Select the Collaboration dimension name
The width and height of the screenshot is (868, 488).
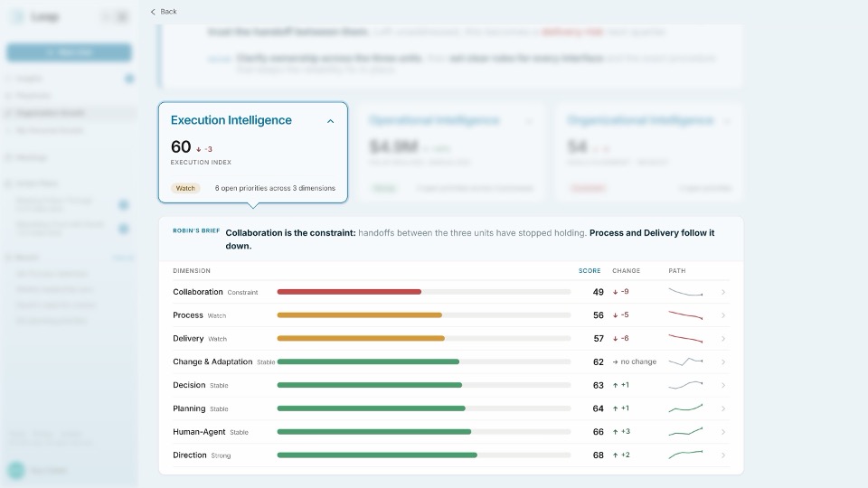pos(198,292)
